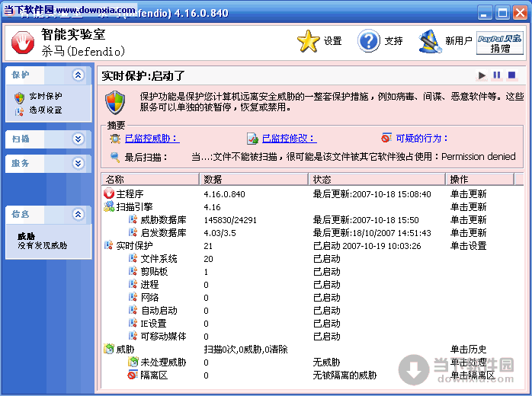This screenshot has height=396, width=532.
Task: Pause real-time protection
Action: 497,75
